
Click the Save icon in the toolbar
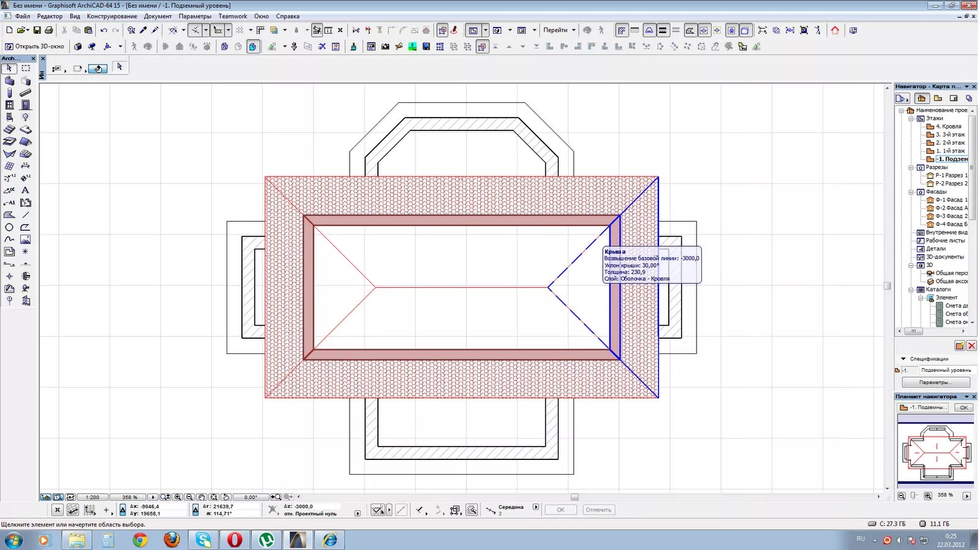(37, 30)
